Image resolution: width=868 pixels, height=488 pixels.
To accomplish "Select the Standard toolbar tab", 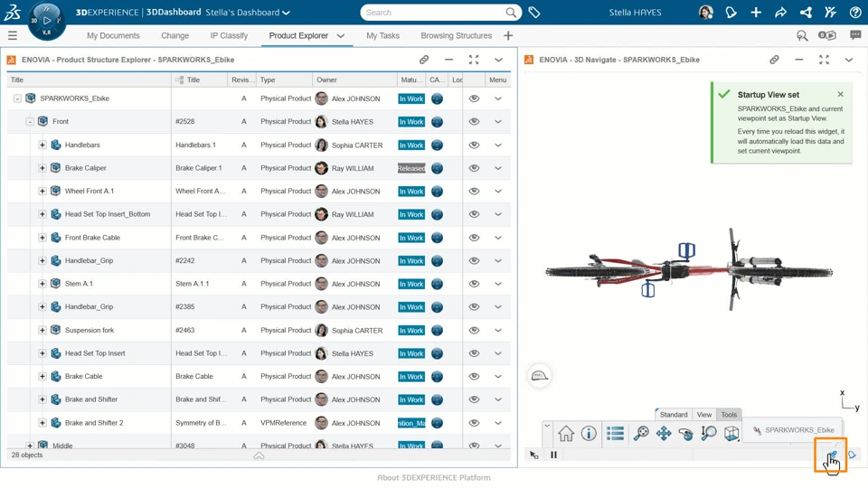I will 673,415.
